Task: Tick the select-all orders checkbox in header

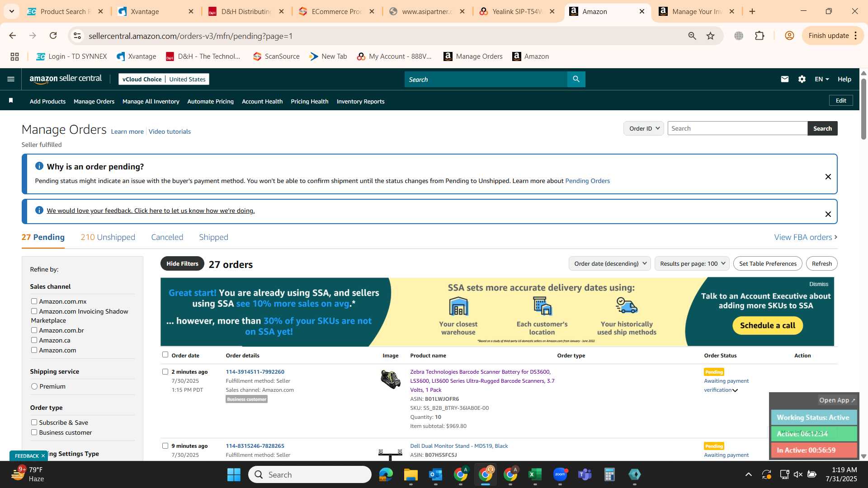Action: (x=165, y=355)
